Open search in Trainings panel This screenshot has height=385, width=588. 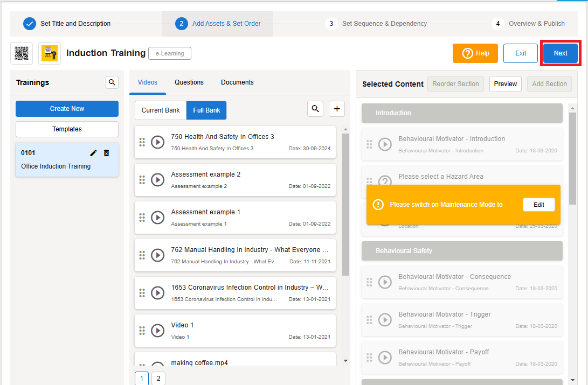tap(112, 82)
